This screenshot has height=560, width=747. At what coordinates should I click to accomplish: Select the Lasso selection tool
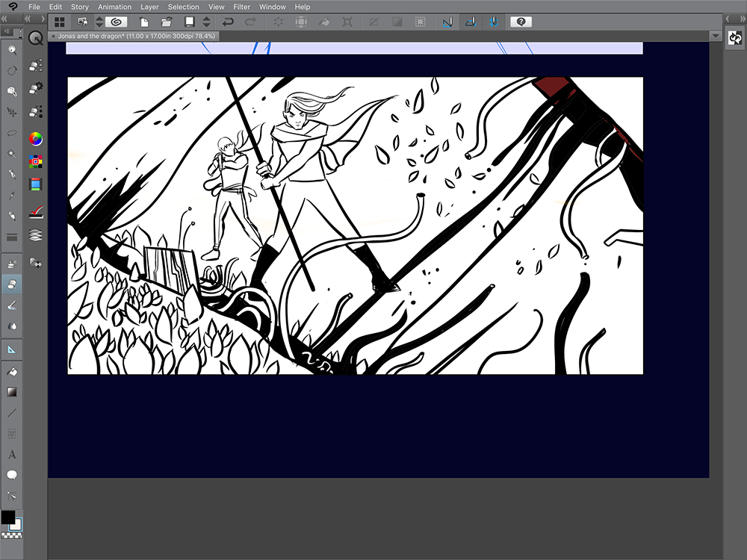tap(12, 133)
